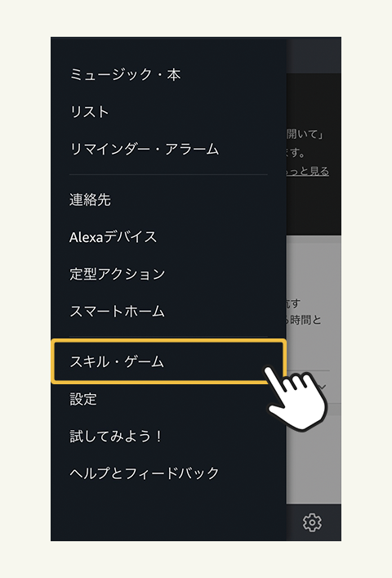Open Alexaデバイス menu item
The width and height of the screenshot is (392, 578).
[114, 236]
